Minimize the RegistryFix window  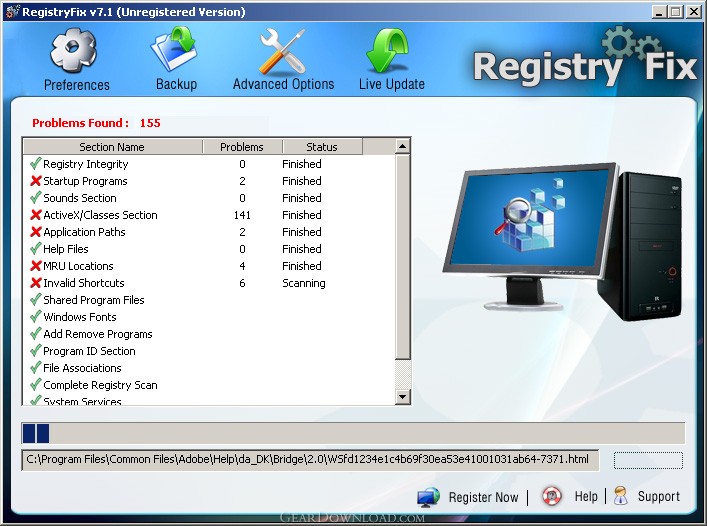coord(659,12)
